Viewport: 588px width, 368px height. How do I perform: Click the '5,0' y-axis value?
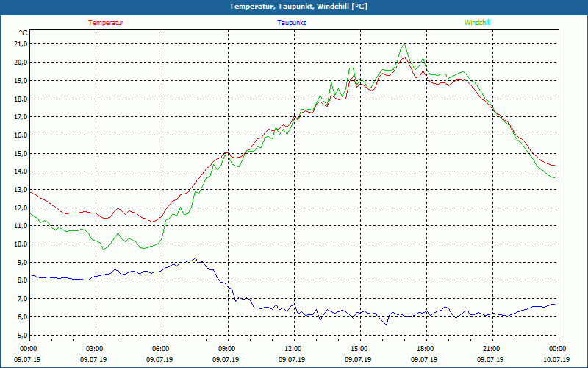pyautogui.click(x=23, y=335)
